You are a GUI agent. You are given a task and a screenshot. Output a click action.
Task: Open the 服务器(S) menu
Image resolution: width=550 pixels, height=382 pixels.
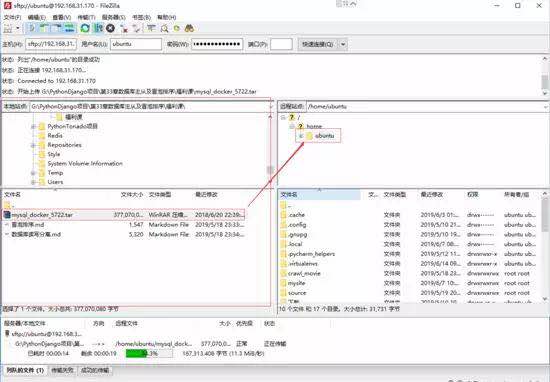[114, 17]
